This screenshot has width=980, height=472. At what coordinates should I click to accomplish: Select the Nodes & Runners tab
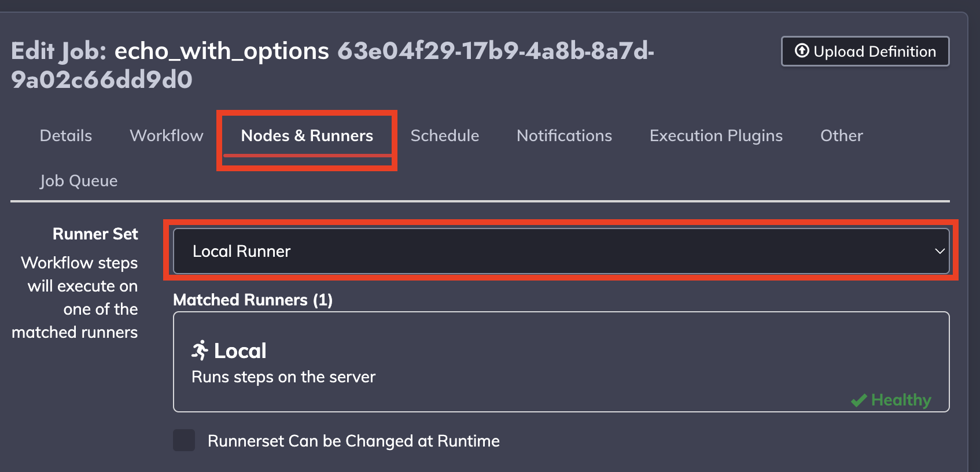(307, 135)
